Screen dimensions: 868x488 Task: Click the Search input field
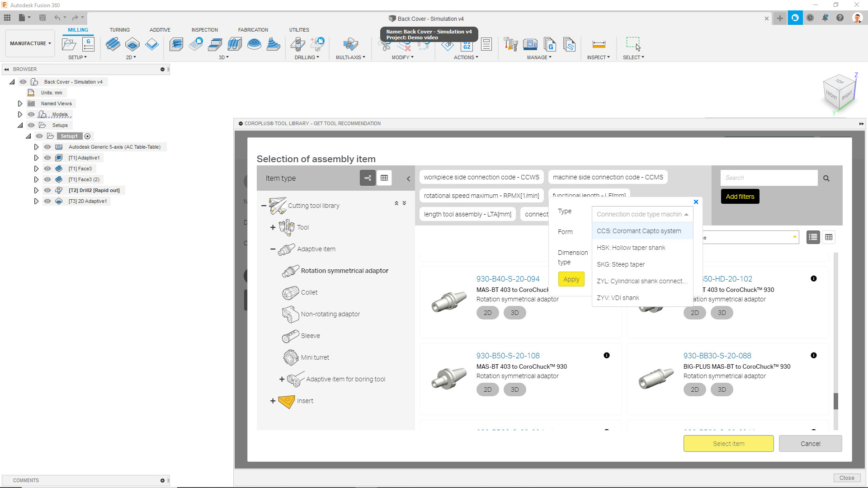tap(769, 177)
